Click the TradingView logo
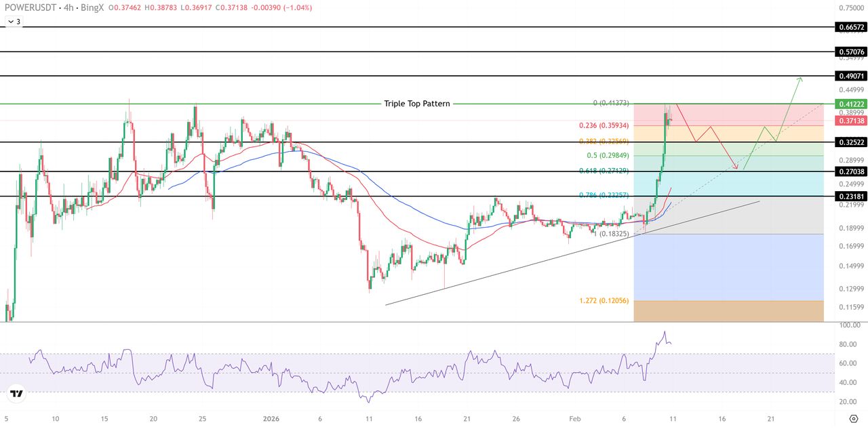 click(16, 393)
